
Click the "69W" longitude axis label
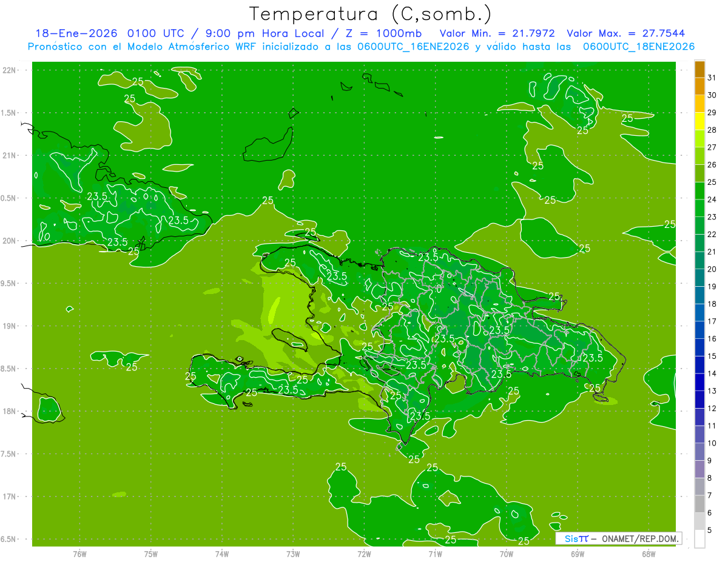(x=578, y=554)
